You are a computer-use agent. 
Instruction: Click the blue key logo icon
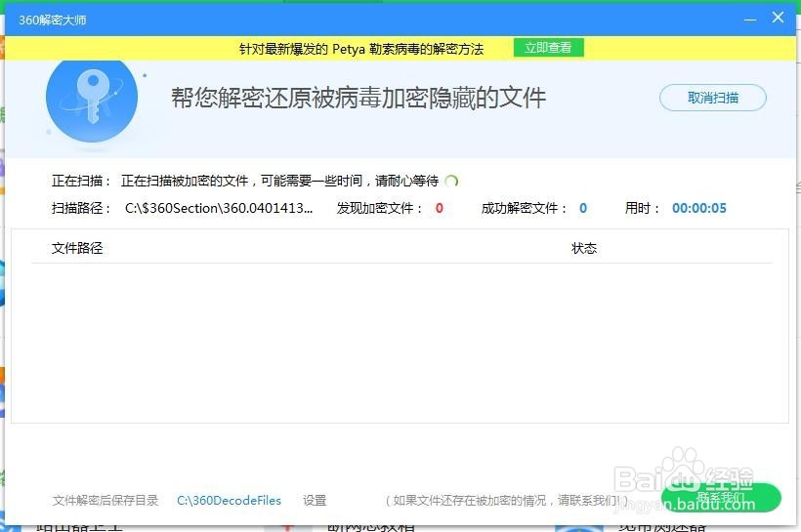[x=92, y=100]
